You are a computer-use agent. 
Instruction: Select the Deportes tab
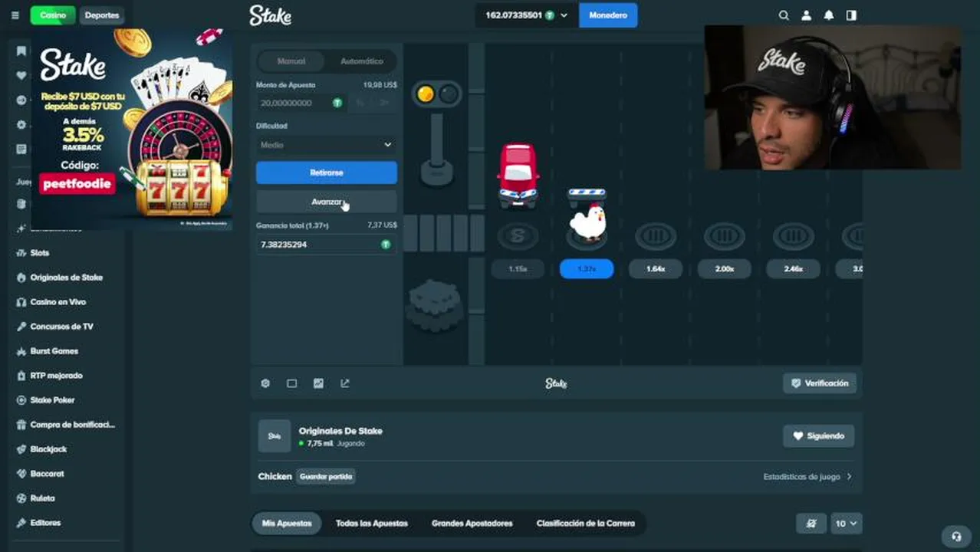102,15
